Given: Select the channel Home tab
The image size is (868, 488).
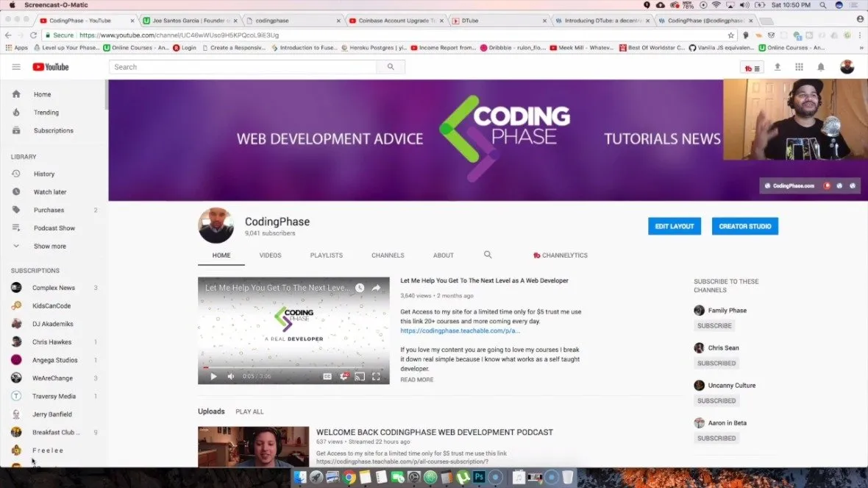Looking at the screenshot, I should coord(221,255).
